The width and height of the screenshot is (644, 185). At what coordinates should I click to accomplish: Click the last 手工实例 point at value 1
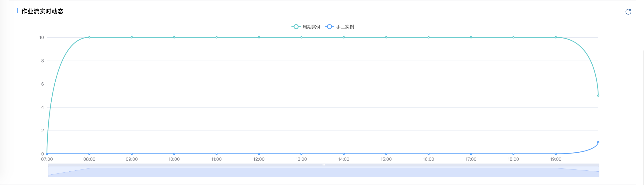coord(598,142)
